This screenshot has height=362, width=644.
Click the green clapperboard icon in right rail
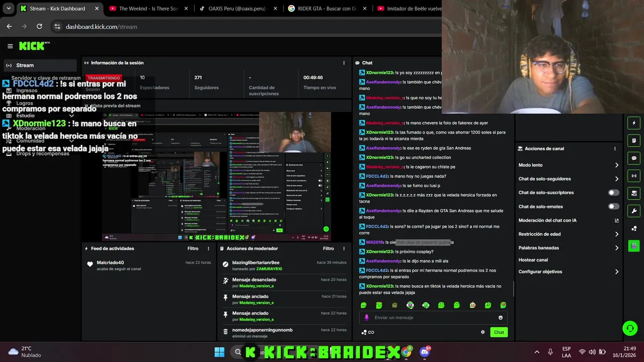(x=634, y=246)
